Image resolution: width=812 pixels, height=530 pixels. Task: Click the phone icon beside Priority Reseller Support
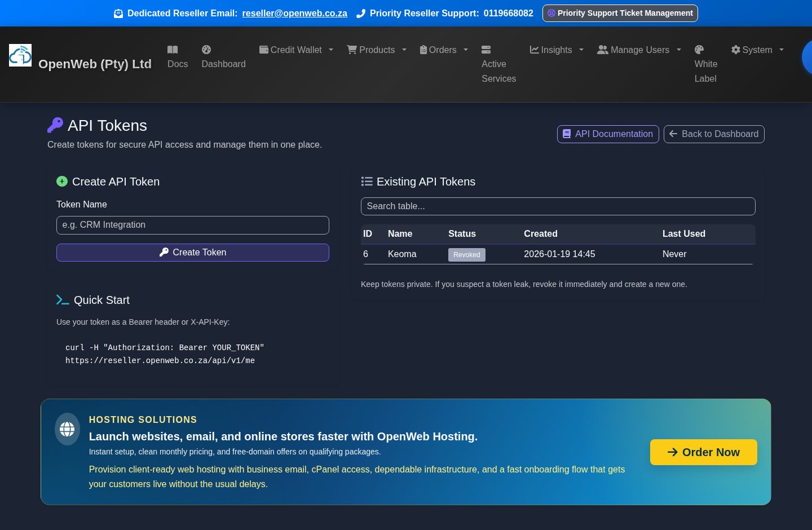tap(361, 14)
